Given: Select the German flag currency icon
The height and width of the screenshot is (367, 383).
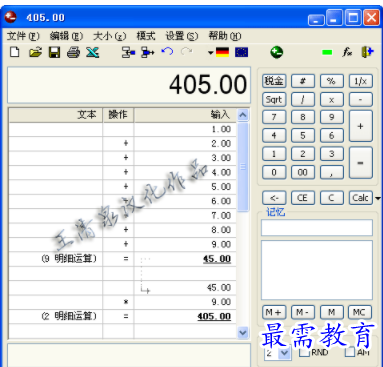Looking at the screenshot, I should [x=222, y=52].
